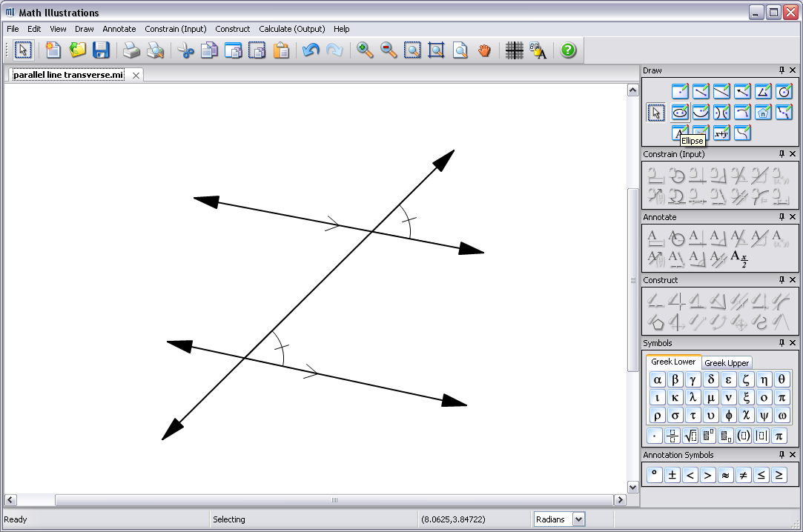Click the Zoom In toolbar icon
Viewport: 803px width, 532px height.
pyautogui.click(x=363, y=50)
